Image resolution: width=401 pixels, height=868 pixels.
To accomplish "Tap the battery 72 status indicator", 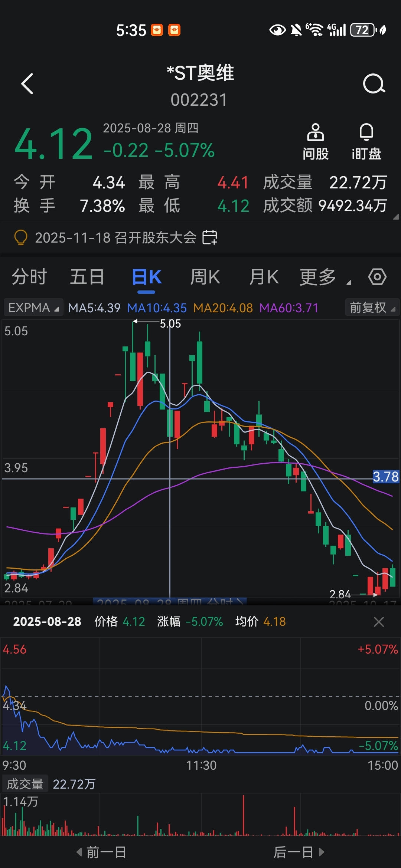I will point(363,30).
